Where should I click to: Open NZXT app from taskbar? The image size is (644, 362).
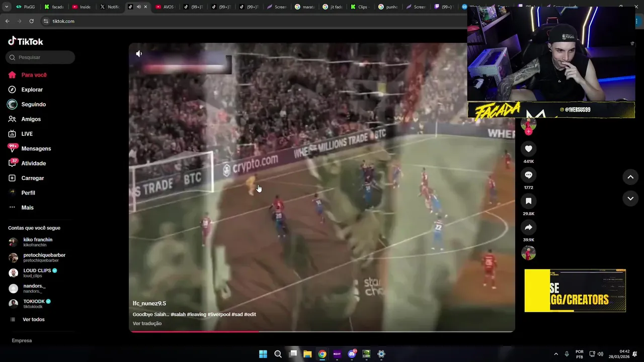(x=337, y=354)
